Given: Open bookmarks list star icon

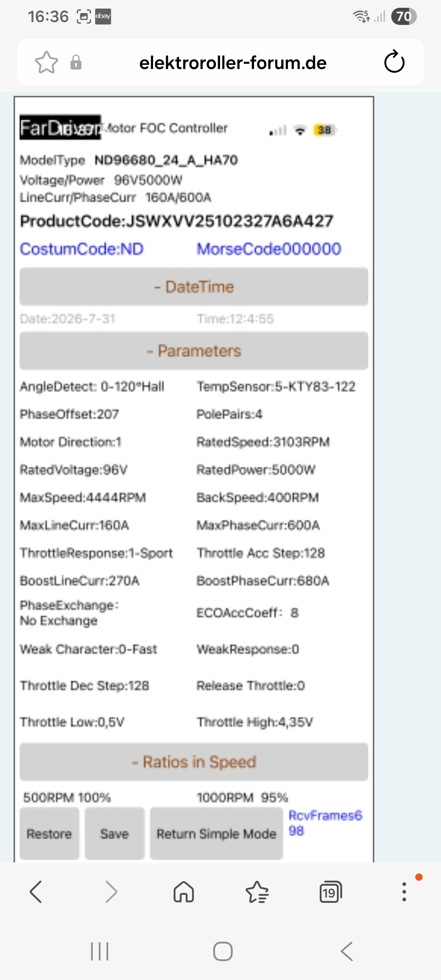Looking at the screenshot, I should [x=257, y=891].
